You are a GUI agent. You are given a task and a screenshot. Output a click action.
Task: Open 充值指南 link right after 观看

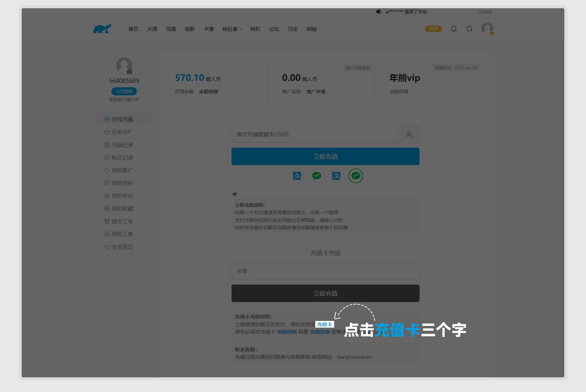(x=320, y=332)
